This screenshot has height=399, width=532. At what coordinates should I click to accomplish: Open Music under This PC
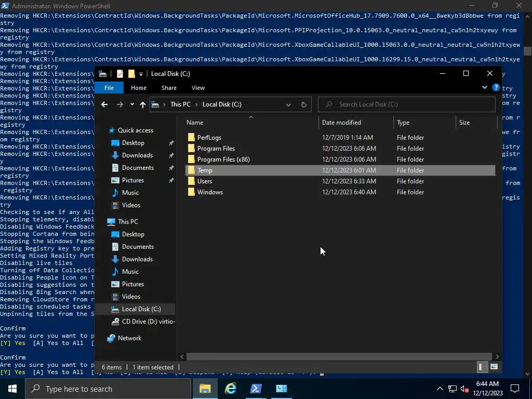pos(130,271)
